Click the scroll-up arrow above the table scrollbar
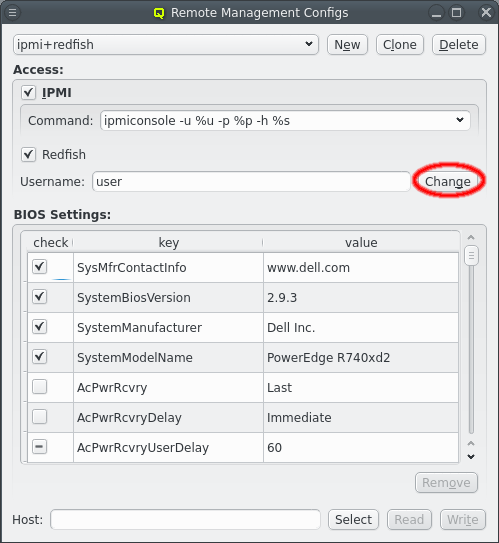This screenshot has height=543, width=499. [471, 238]
